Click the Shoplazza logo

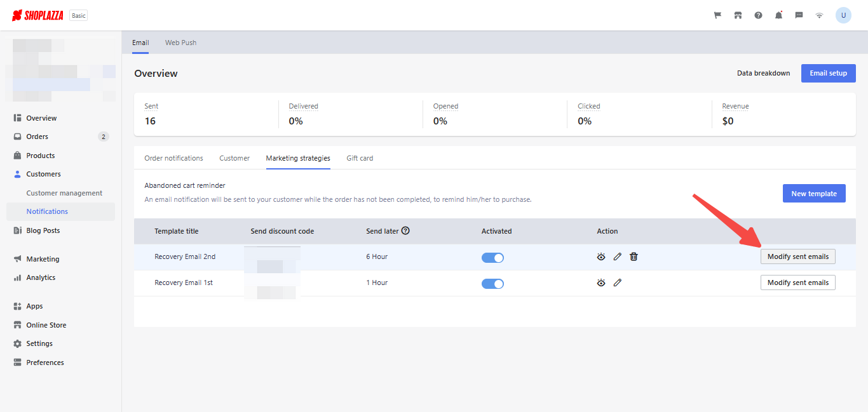tap(37, 15)
